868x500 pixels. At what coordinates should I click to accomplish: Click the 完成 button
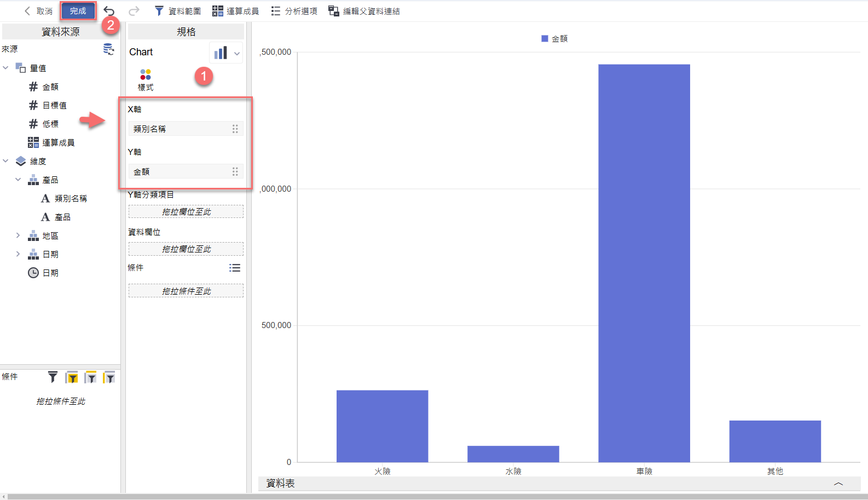(x=78, y=11)
